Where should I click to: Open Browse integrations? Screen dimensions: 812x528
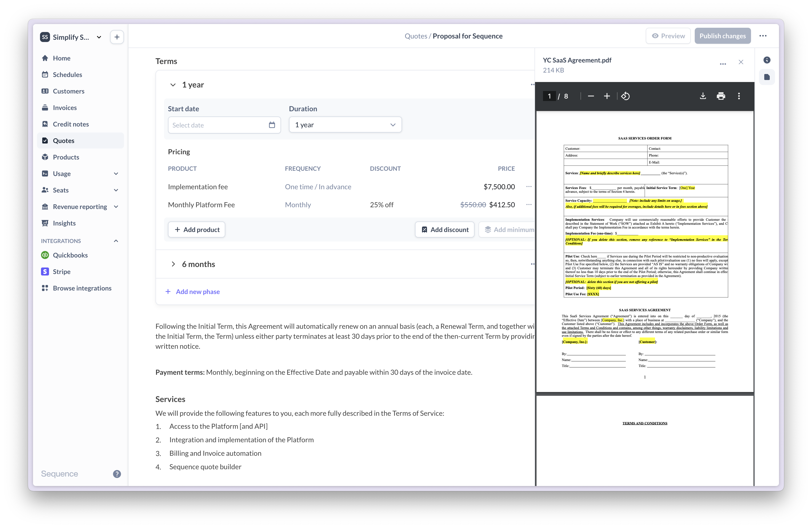80,288
